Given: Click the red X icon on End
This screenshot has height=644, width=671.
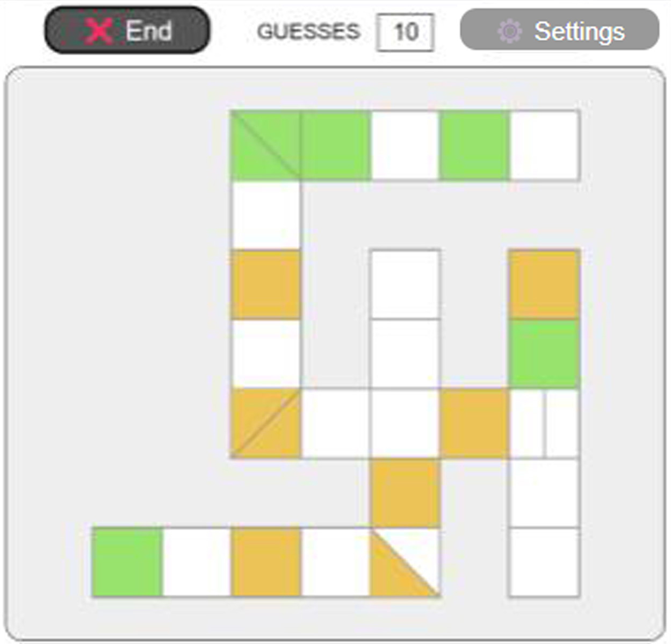Looking at the screenshot, I should coord(99,31).
